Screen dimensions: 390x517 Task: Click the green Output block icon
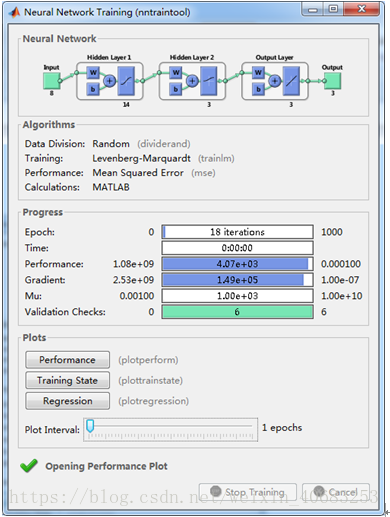[x=332, y=81]
